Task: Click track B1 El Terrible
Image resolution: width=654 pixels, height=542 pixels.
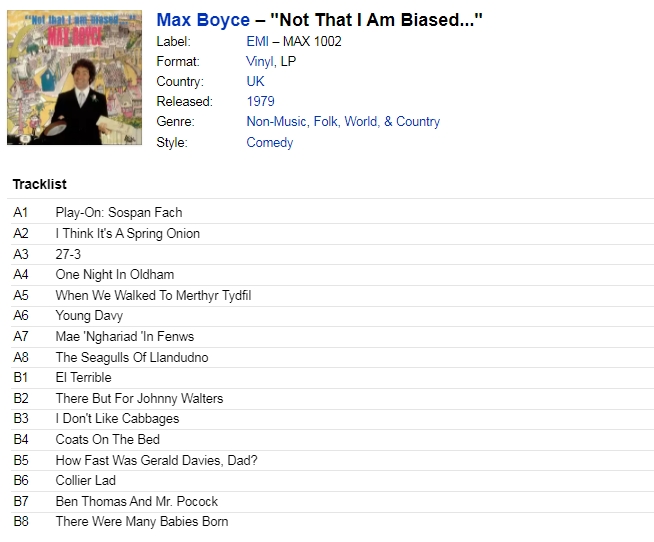Action: click(x=83, y=378)
